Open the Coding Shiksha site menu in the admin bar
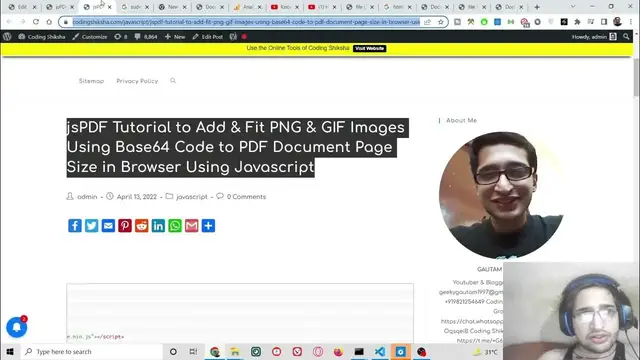The image size is (640, 360). tap(42, 37)
